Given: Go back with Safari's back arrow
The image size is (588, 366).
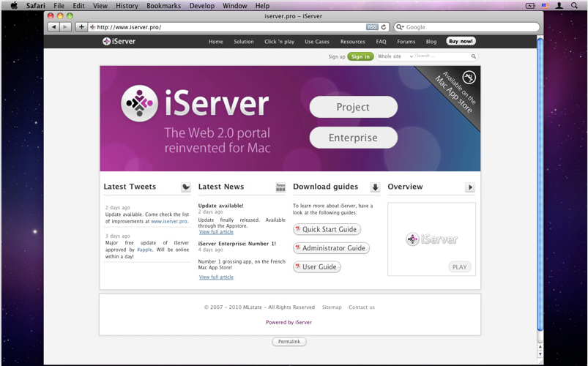Looking at the screenshot, I should click(53, 27).
